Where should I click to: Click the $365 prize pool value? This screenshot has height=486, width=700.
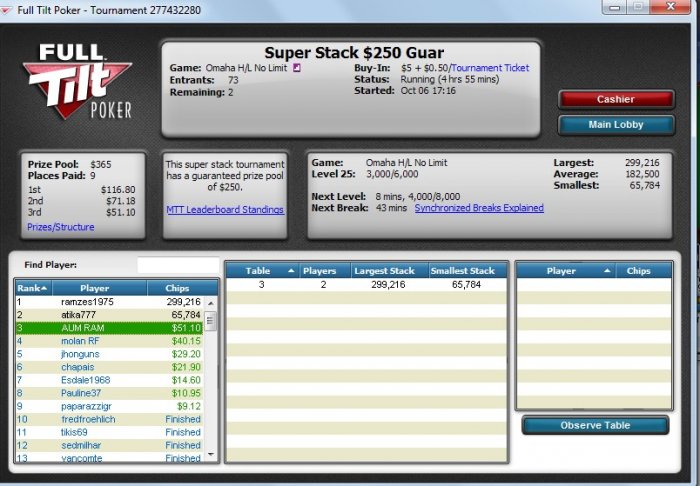coord(100,165)
